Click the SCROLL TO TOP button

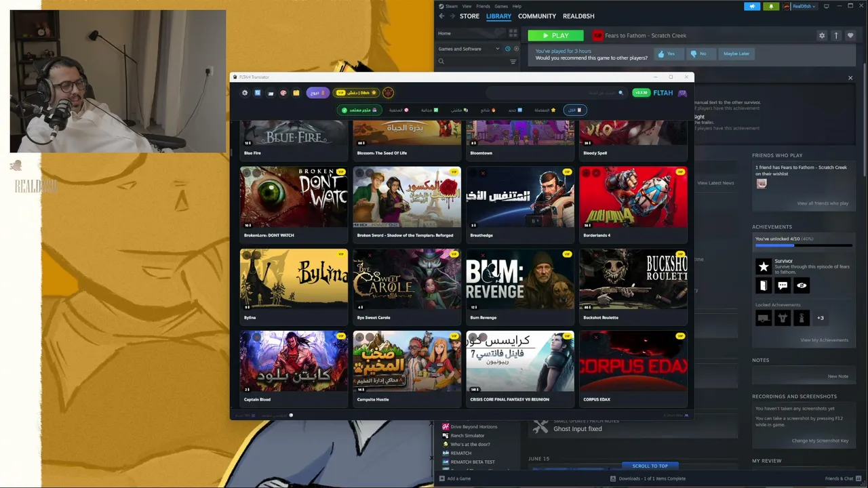pyautogui.click(x=650, y=466)
